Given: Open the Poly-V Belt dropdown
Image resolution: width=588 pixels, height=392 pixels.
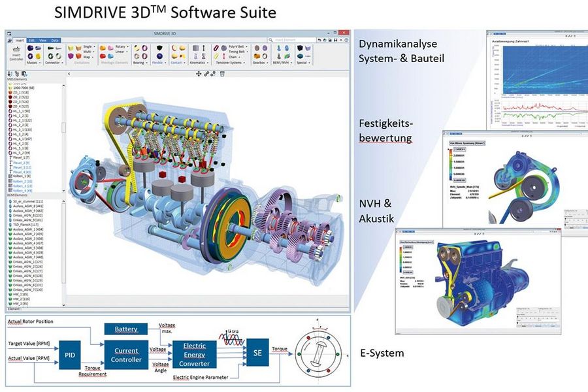Looking at the screenshot, I should [238, 46].
